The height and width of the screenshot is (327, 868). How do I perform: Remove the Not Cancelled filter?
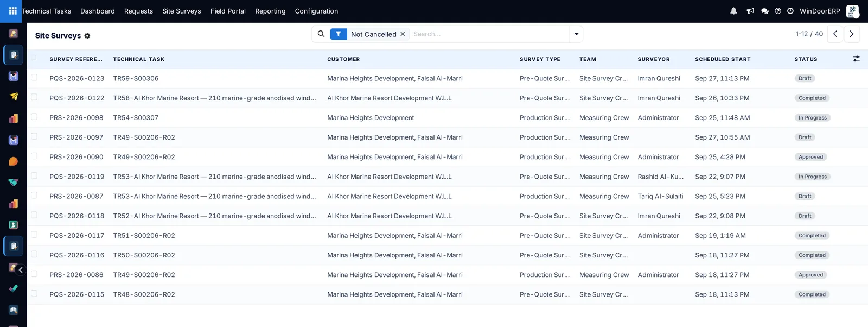point(403,34)
